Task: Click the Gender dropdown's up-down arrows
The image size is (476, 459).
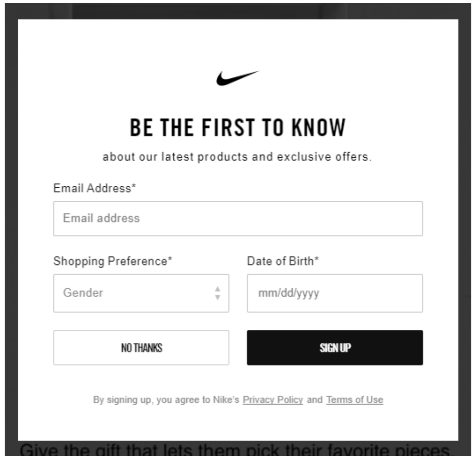Action: [217, 293]
